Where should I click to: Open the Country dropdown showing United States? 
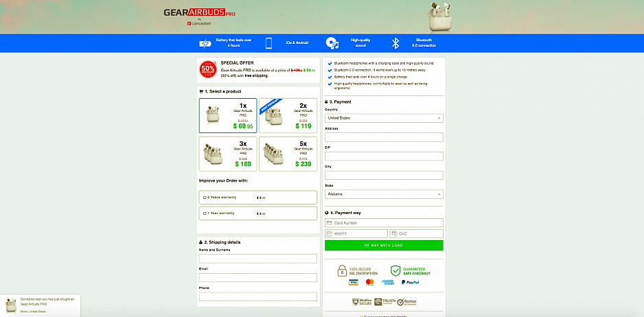click(384, 118)
